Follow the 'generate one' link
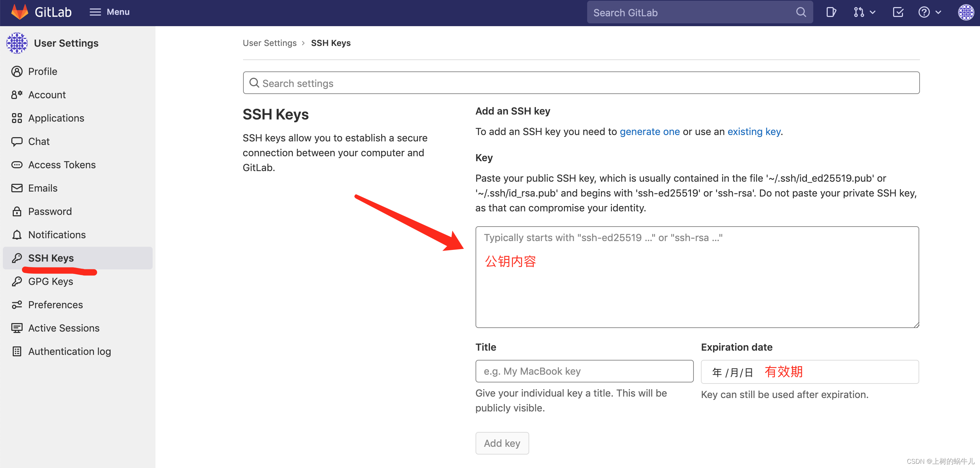 coord(650,131)
